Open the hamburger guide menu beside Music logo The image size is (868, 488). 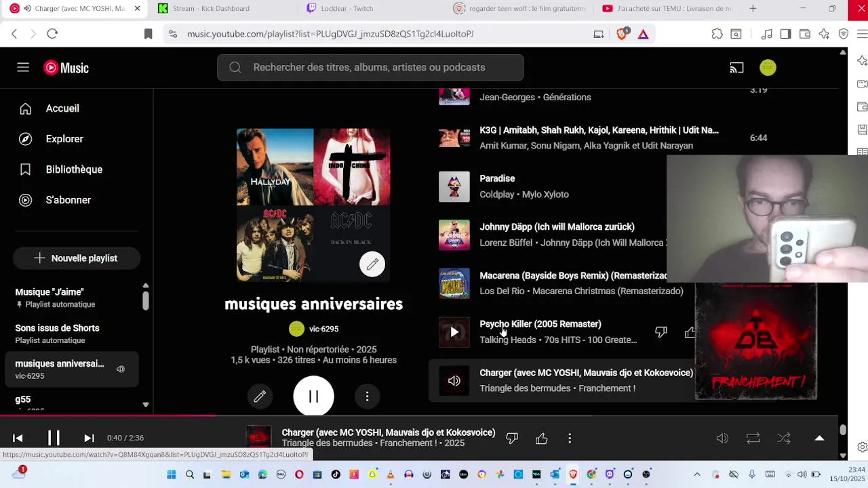coord(23,67)
